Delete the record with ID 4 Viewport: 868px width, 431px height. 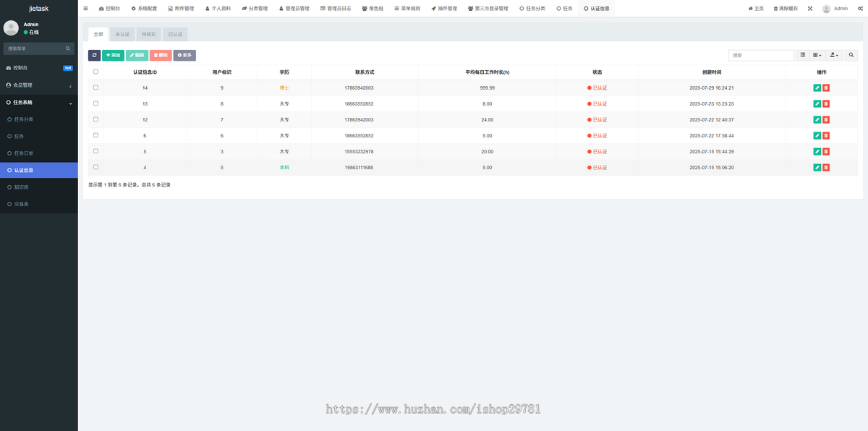(x=826, y=167)
